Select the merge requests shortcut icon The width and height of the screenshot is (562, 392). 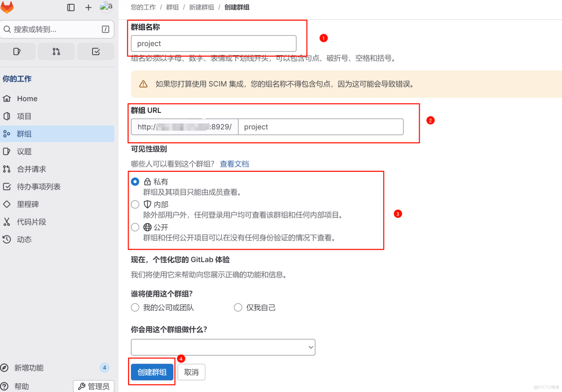(x=57, y=51)
